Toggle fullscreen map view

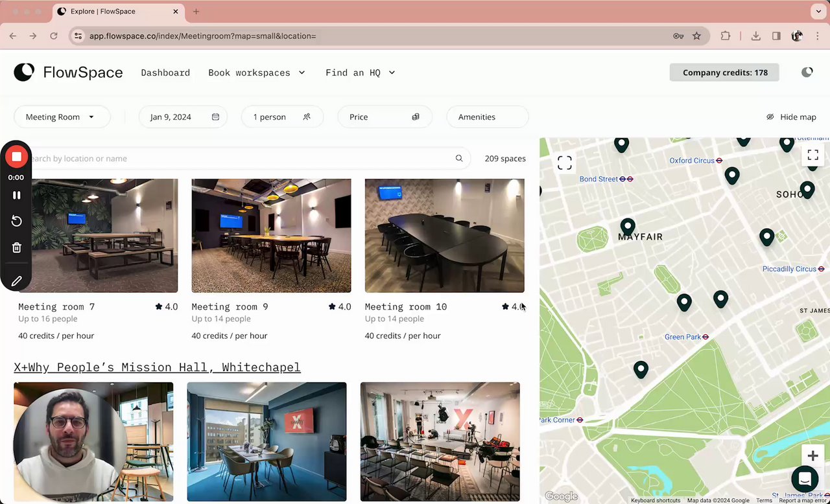[x=812, y=155]
